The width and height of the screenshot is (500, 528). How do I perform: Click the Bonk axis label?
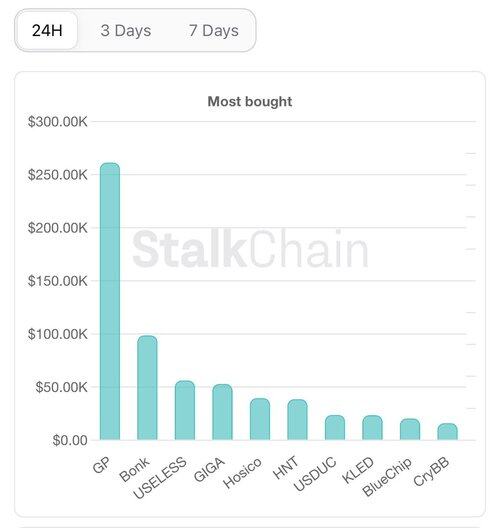coord(134,469)
